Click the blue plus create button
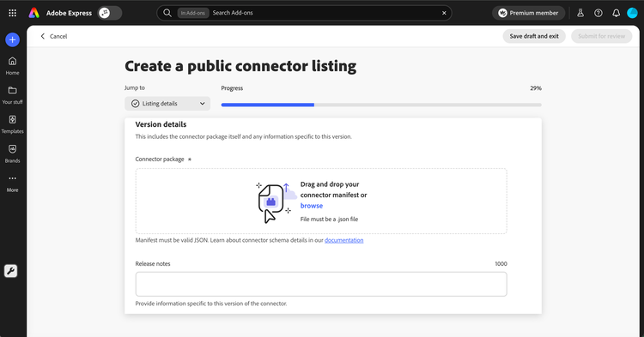 (x=12, y=39)
